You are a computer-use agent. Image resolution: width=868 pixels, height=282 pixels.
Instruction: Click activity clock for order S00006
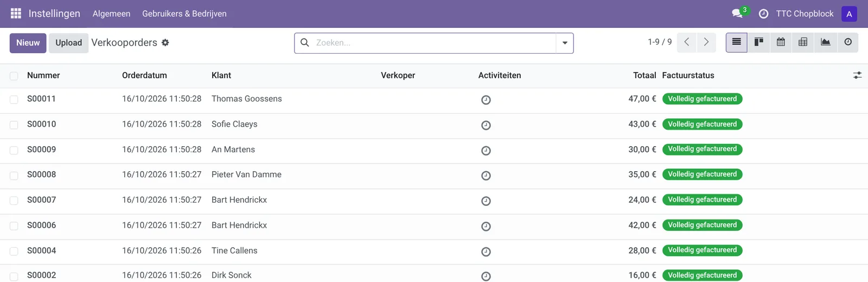pos(486,227)
